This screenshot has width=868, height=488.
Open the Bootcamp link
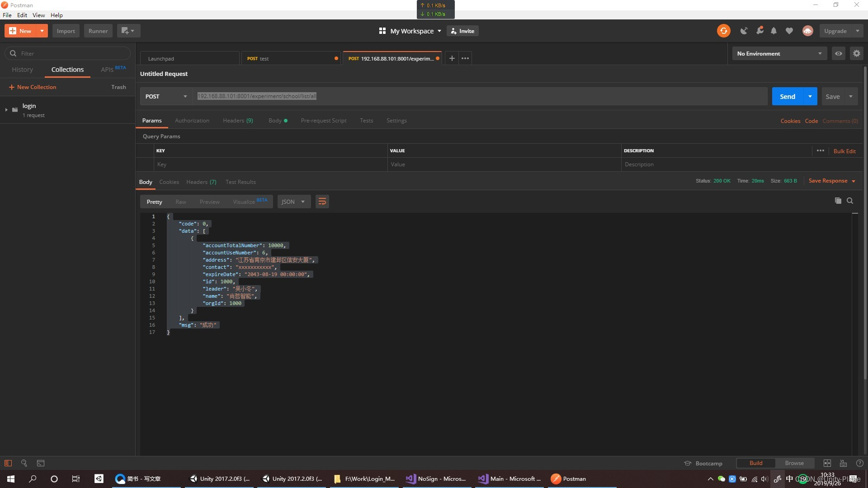(703, 463)
